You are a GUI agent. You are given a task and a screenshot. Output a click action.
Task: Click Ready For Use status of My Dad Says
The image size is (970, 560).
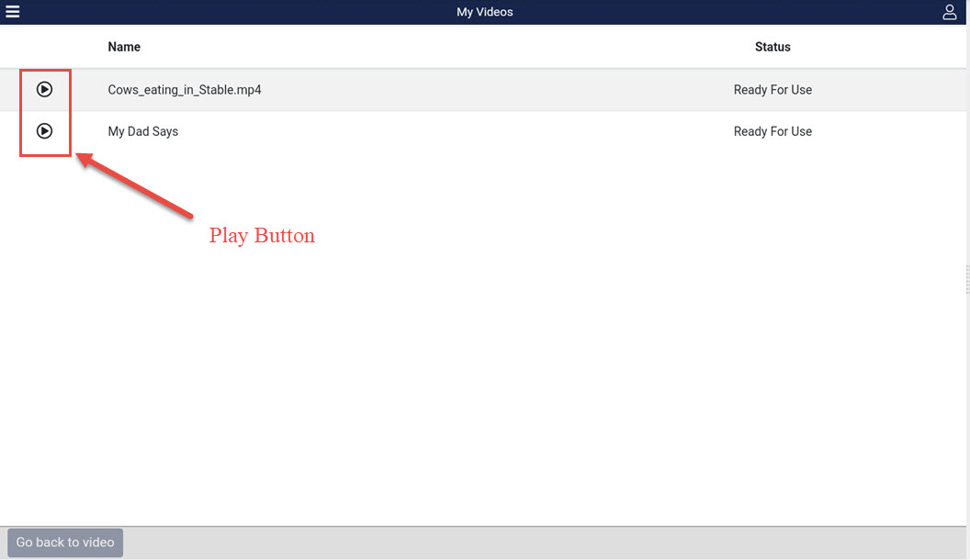(773, 131)
